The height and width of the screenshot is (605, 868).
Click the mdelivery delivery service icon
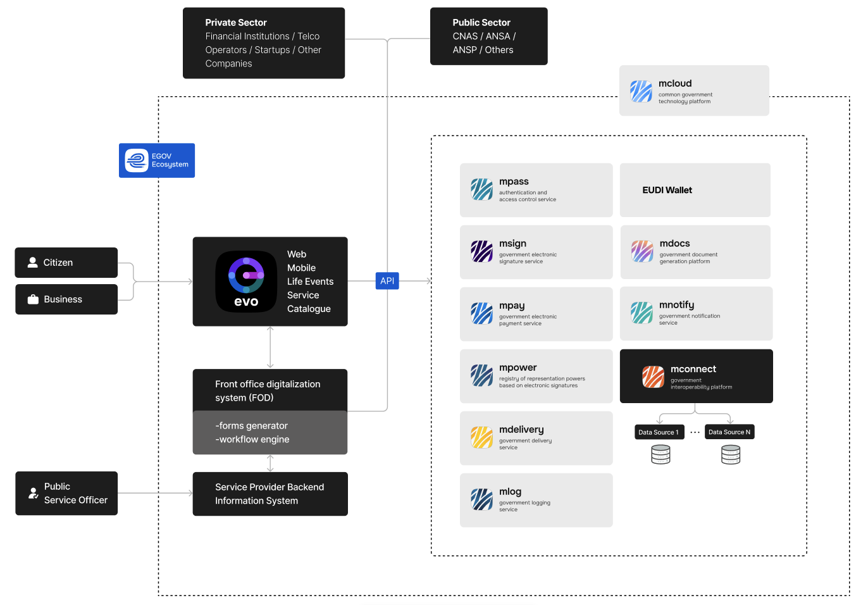click(481, 437)
